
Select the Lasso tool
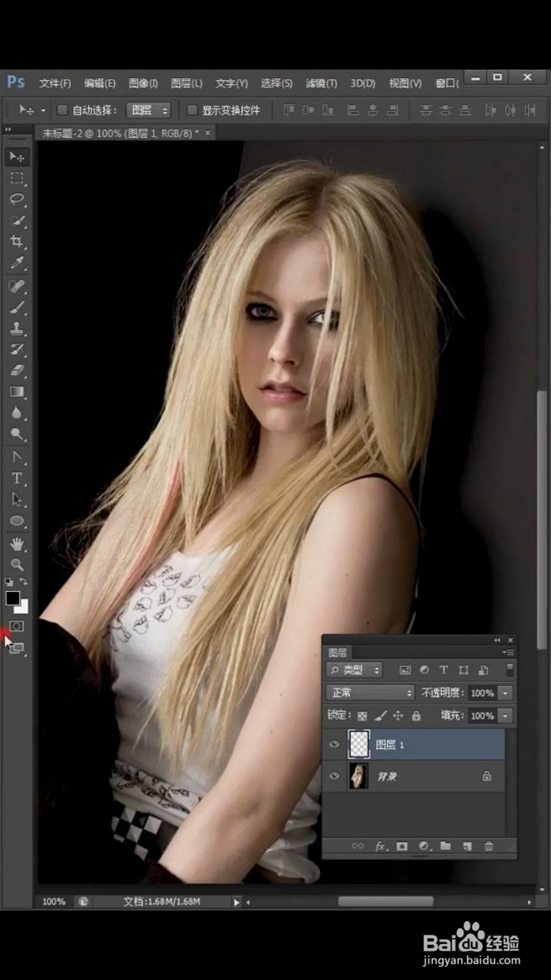17,200
